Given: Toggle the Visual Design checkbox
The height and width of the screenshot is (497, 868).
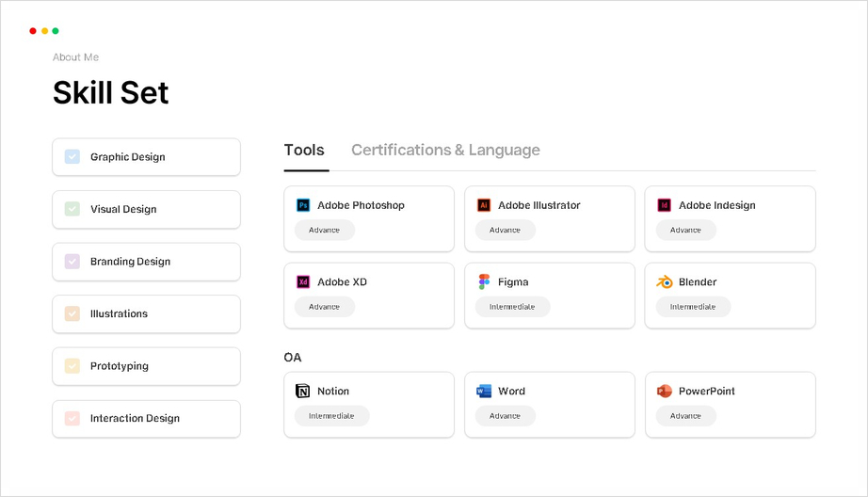Looking at the screenshot, I should pyautogui.click(x=72, y=209).
